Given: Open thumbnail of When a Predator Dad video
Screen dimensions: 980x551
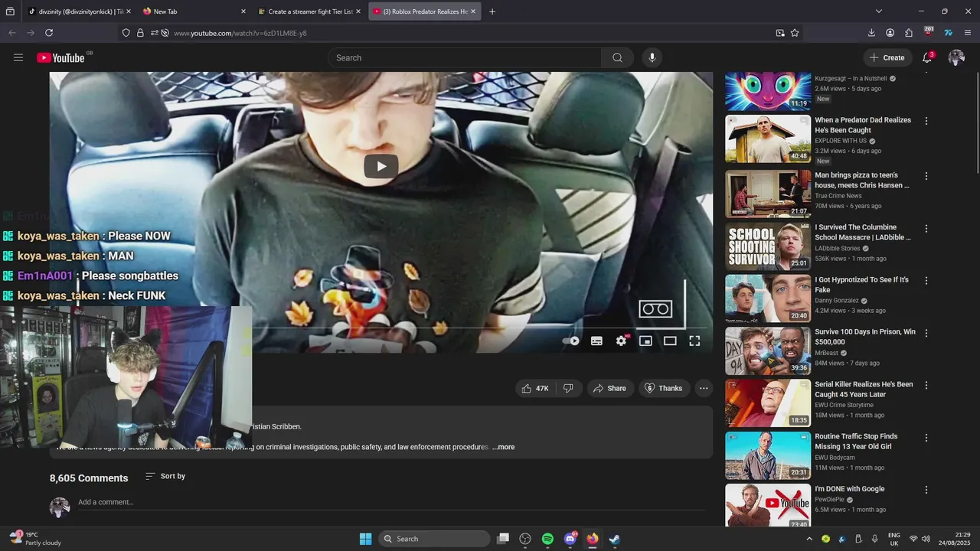Looking at the screenshot, I should [x=768, y=139].
